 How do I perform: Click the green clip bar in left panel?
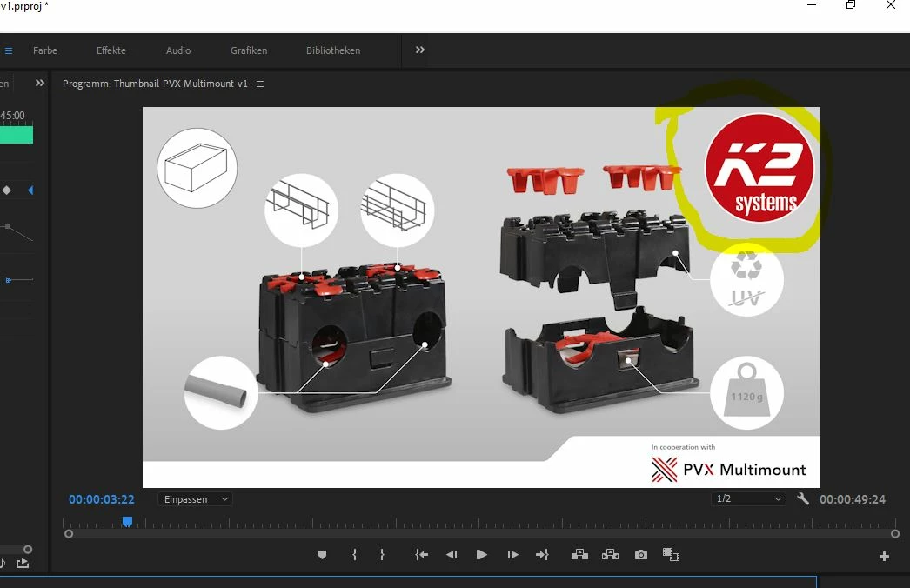(17, 135)
